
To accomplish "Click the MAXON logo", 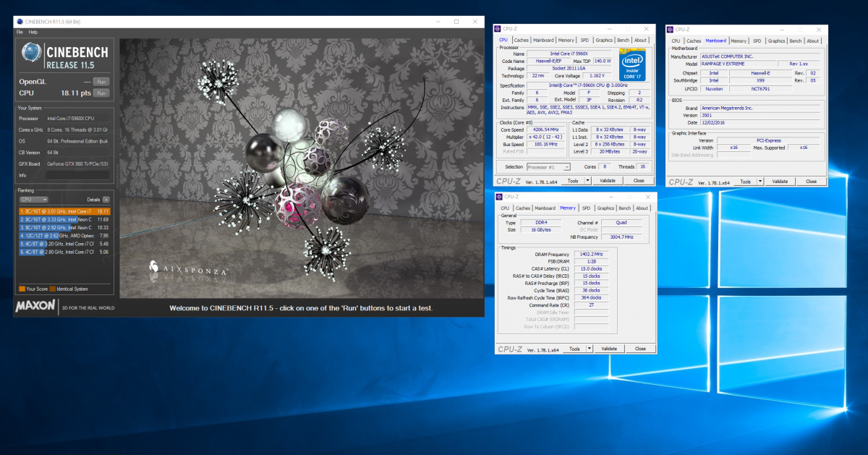I will pyautogui.click(x=35, y=306).
